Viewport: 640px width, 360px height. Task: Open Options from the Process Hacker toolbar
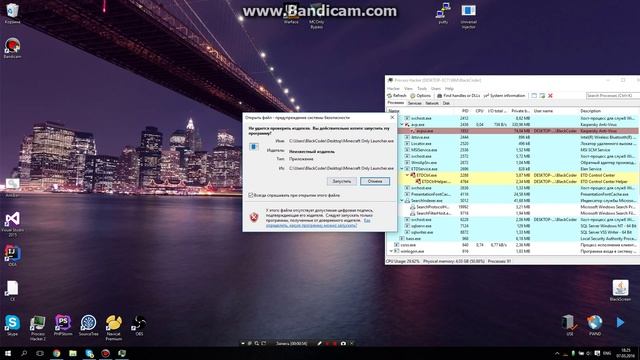420,96
